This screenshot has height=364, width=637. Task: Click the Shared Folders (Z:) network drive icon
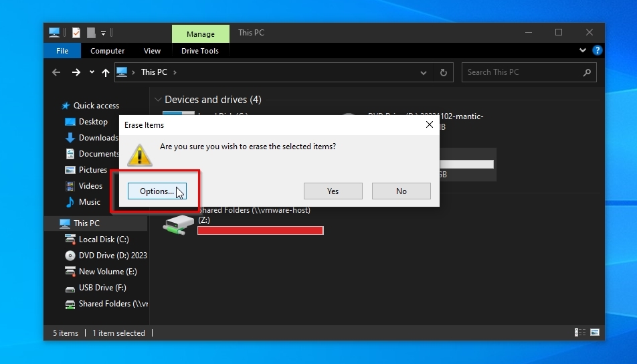click(178, 224)
